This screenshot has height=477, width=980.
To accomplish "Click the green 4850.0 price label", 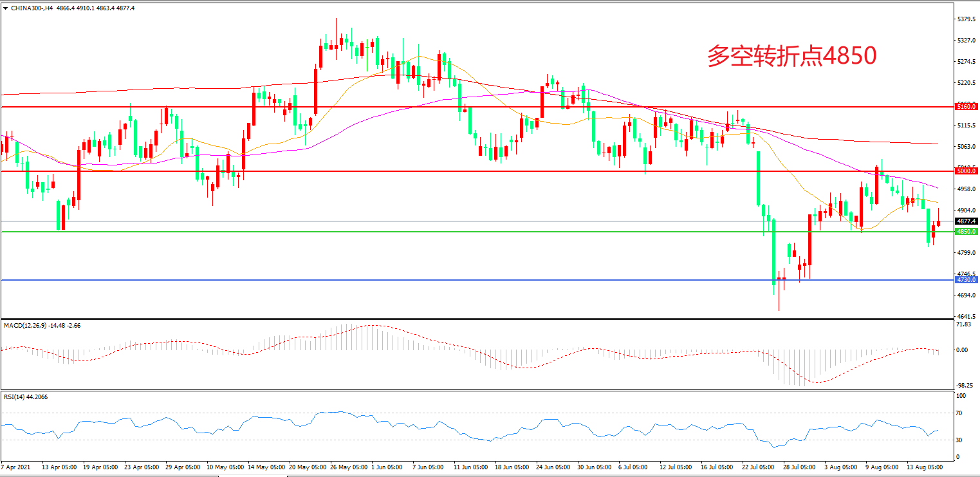I will click(966, 232).
